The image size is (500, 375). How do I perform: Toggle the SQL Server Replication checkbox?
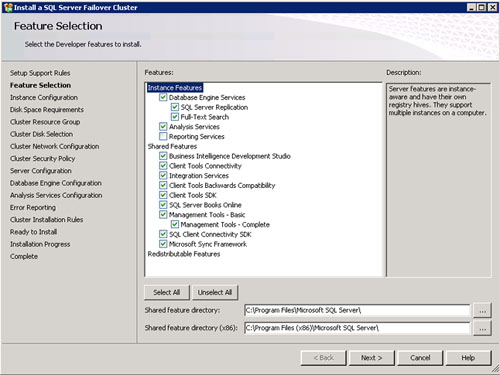(x=175, y=107)
